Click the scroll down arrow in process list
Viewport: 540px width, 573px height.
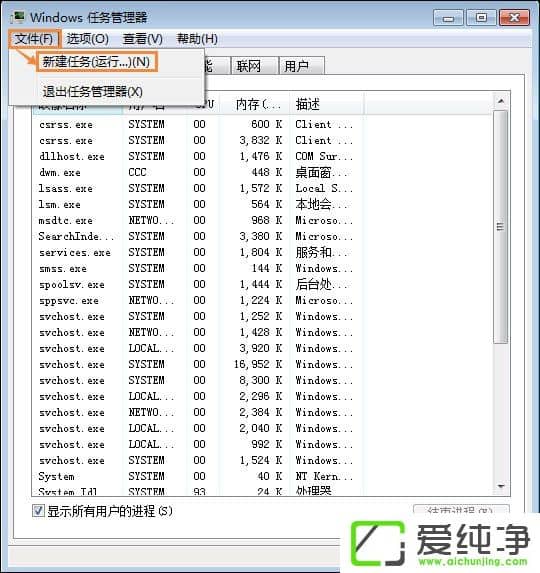(x=501, y=486)
